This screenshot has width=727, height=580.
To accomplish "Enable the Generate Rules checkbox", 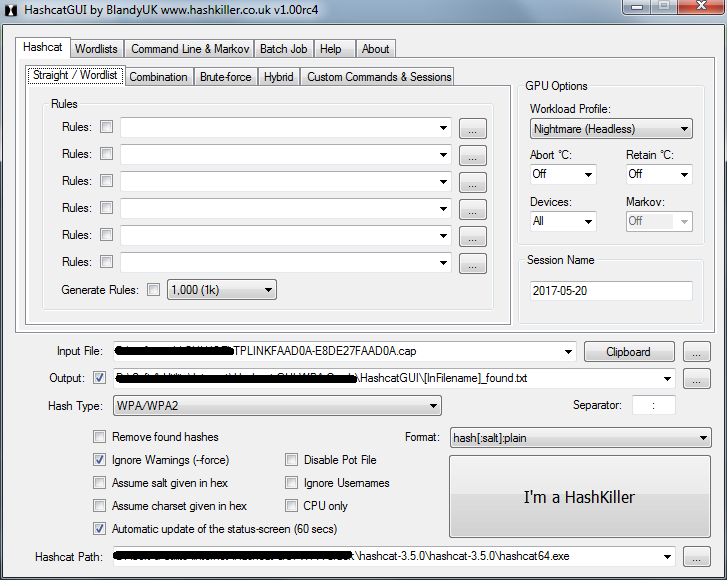I will coord(153,290).
